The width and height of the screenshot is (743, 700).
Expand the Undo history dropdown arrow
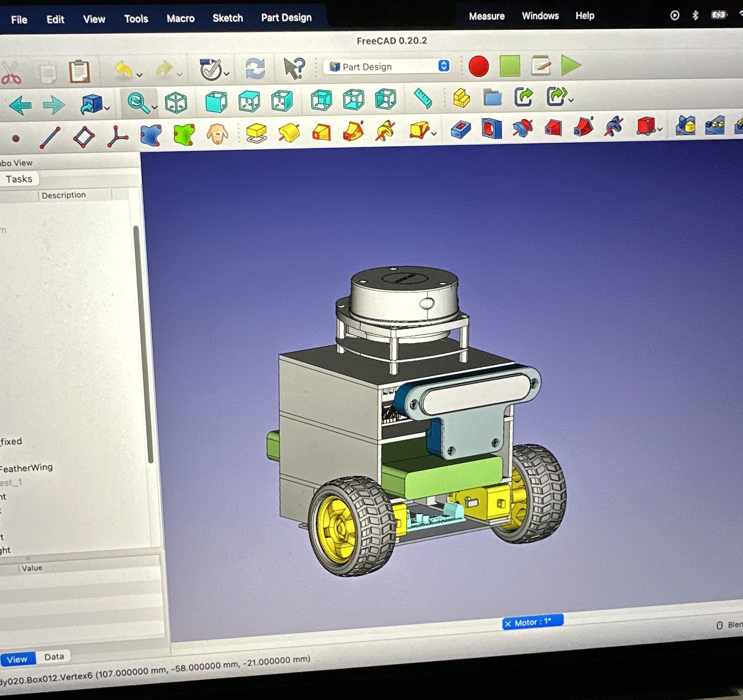coord(140,75)
